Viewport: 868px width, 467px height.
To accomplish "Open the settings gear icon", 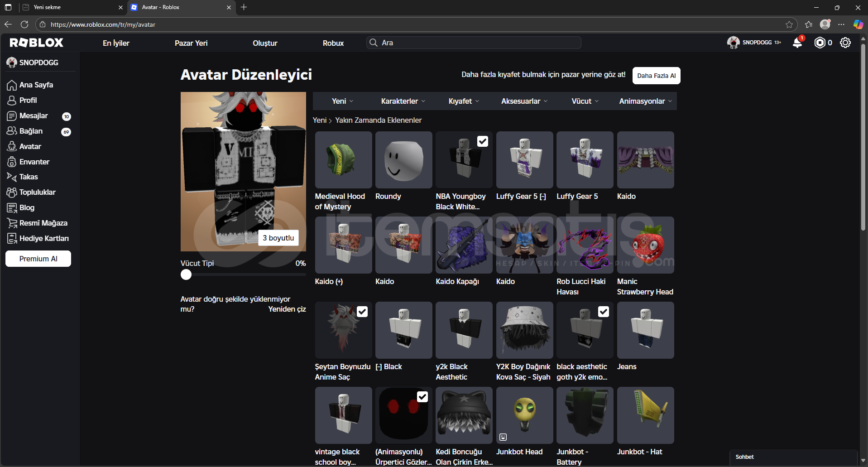I will pos(845,43).
